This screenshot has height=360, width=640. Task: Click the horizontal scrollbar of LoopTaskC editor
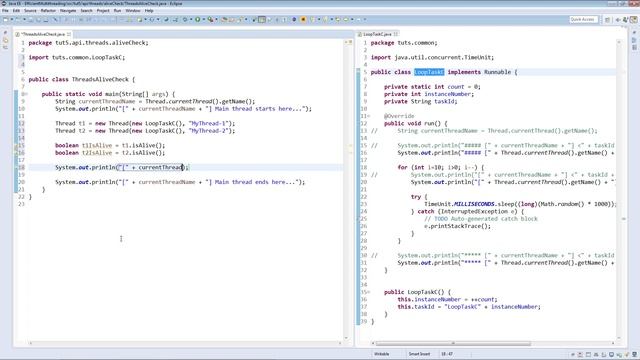point(453,343)
